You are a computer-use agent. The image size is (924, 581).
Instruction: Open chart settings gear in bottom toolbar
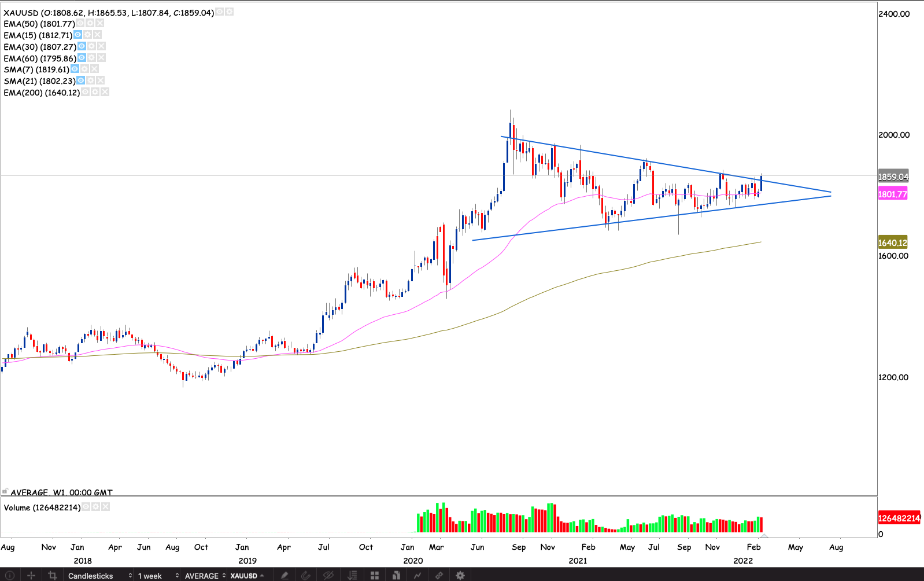(x=460, y=575)
